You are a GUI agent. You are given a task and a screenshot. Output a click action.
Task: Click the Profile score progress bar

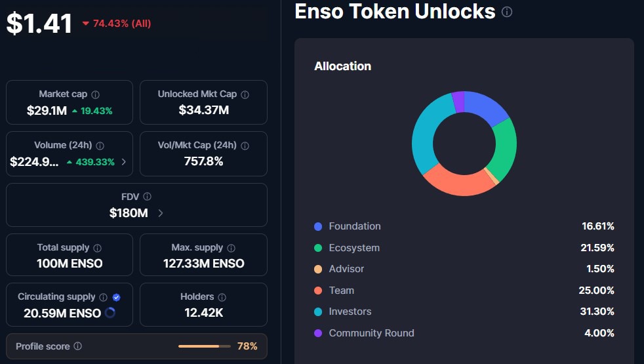[x=204, y=346]
